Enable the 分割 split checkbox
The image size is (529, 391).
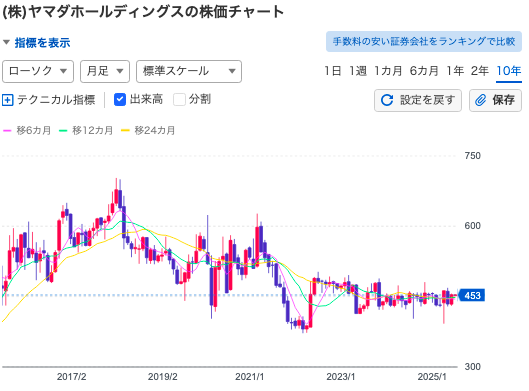(179, 100)
